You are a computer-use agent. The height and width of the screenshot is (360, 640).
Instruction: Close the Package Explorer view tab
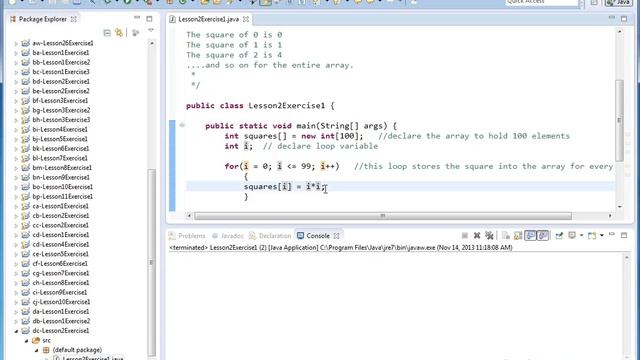pos(74,19)
